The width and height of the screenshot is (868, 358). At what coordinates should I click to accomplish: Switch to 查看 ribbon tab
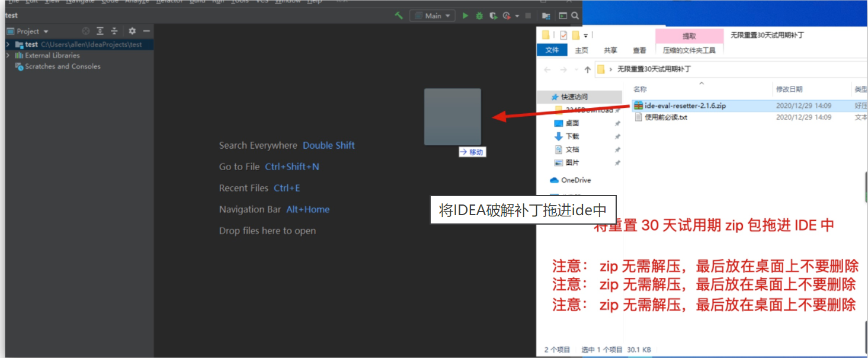(x=639, y=50)
